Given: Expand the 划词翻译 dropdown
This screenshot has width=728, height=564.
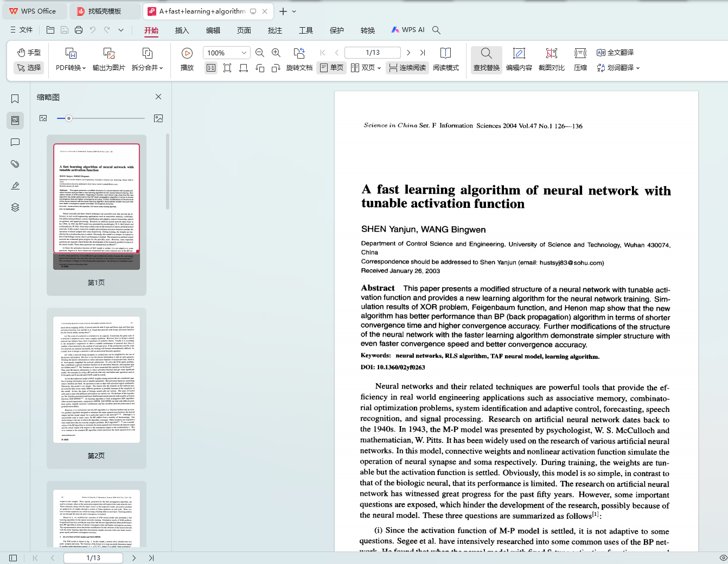Looking at the screenshot, I should 638,68.
